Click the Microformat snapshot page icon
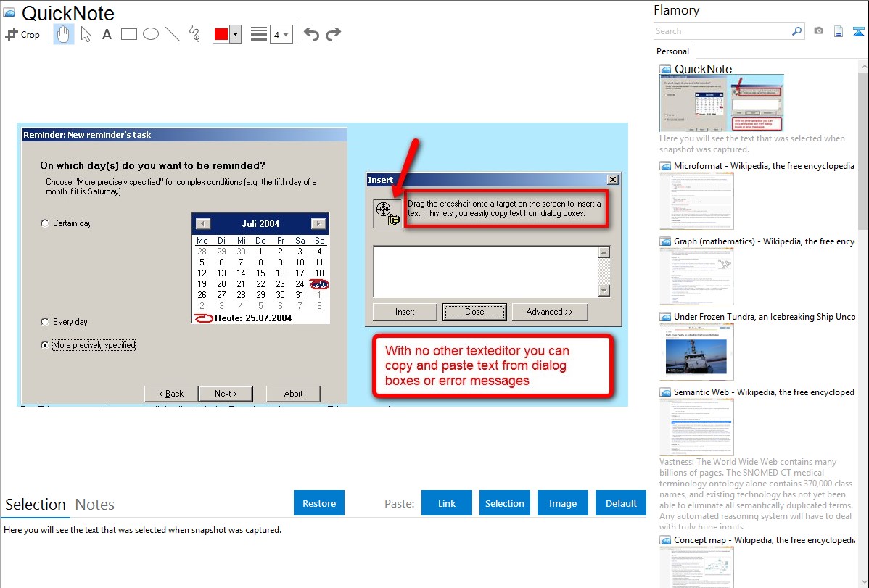 [666, 166]
